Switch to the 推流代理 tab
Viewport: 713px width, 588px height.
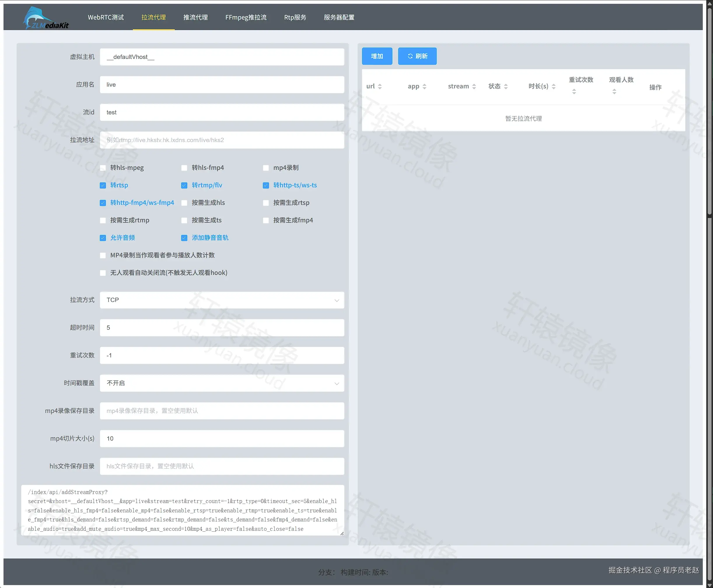coord(196,17)
